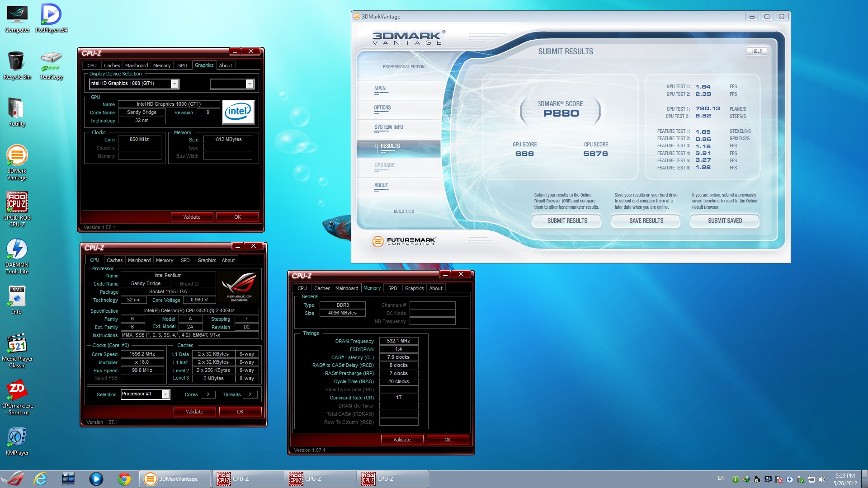Switch to SPD tab in Memory CPU-Z window

tap(392, 288)
